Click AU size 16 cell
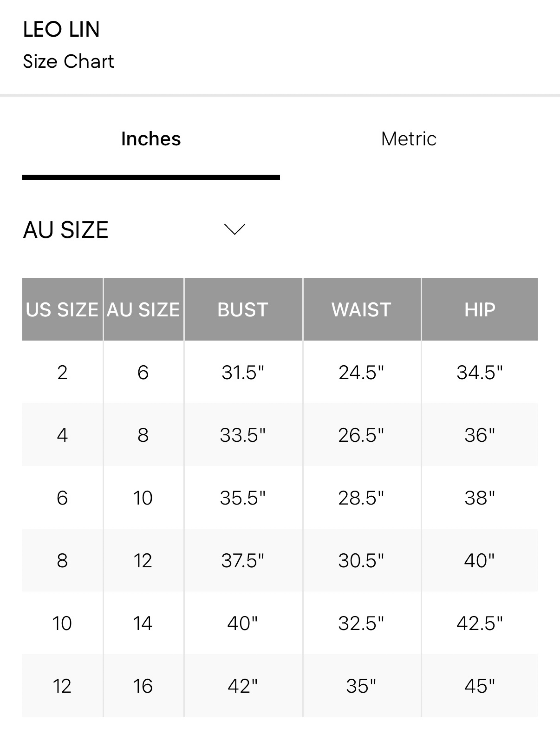Screen dimensions: 560x746 143,686
